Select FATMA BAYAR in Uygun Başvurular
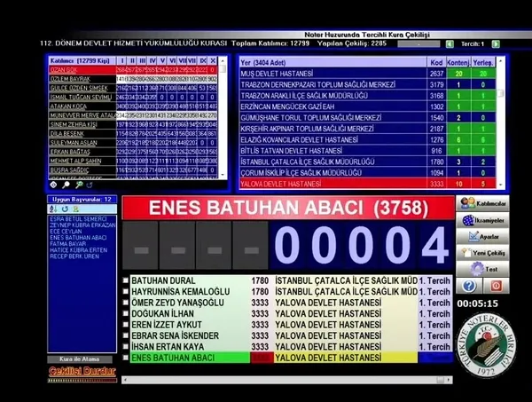 (68, 244)
